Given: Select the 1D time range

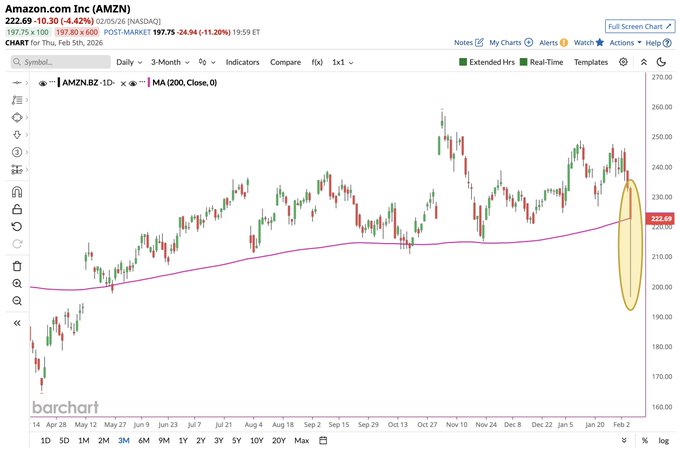Looking at the screenshot, I should coord(46,440).
